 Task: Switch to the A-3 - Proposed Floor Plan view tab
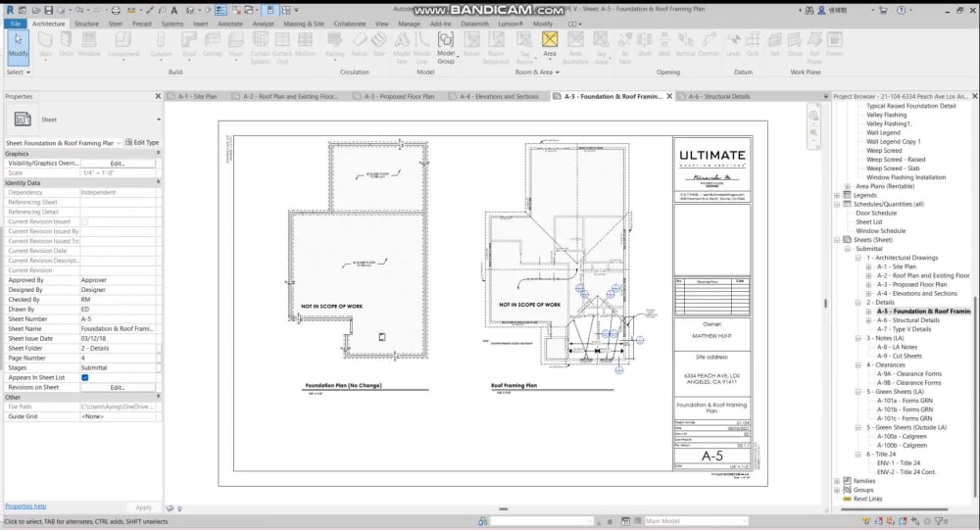(x=399, y=96)
